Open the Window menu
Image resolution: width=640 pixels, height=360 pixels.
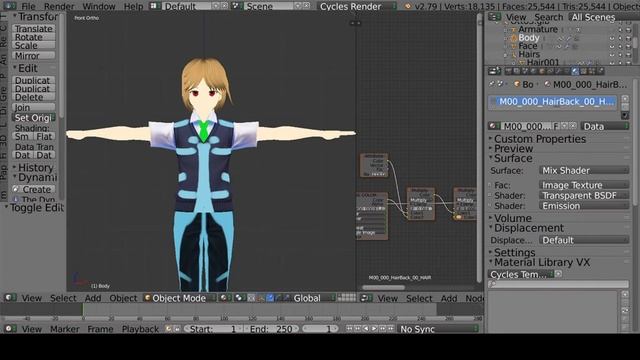click(99, 6)
